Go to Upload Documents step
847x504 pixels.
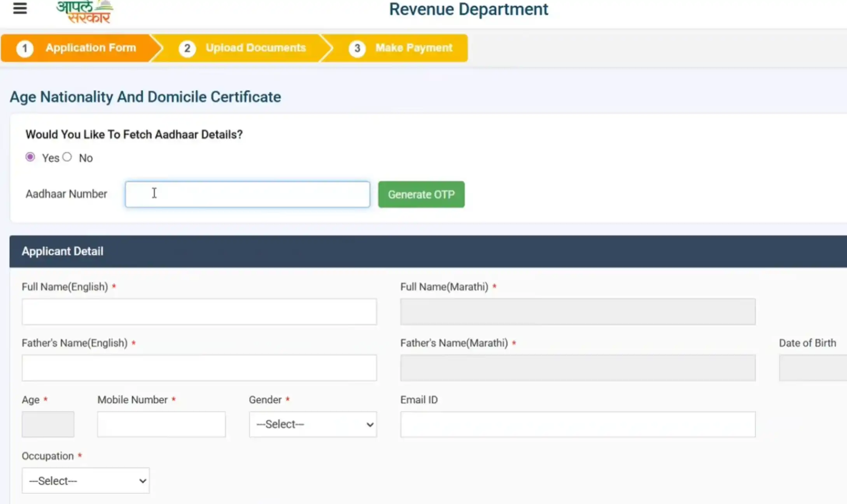click(x=242, y=48)
